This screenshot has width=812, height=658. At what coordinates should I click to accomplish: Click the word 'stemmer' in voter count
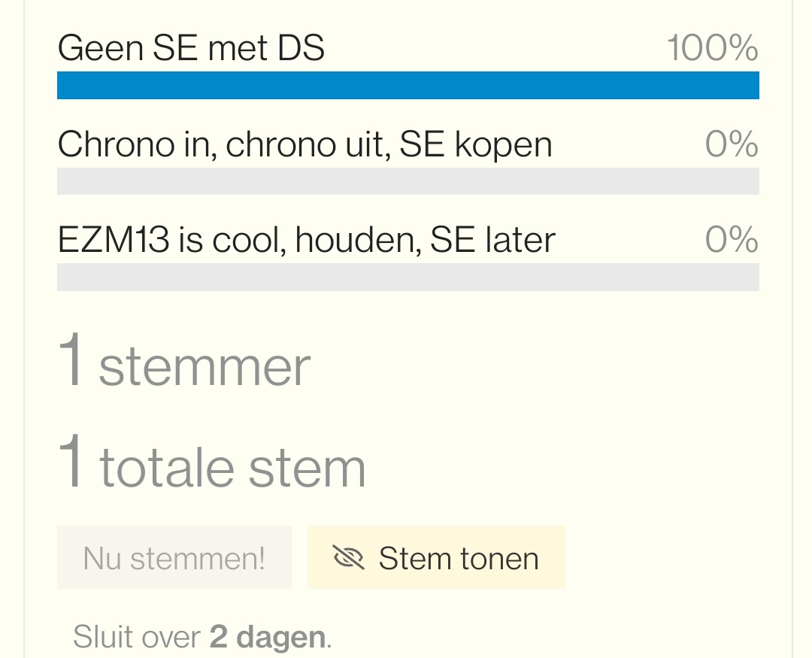pos(205,367)
